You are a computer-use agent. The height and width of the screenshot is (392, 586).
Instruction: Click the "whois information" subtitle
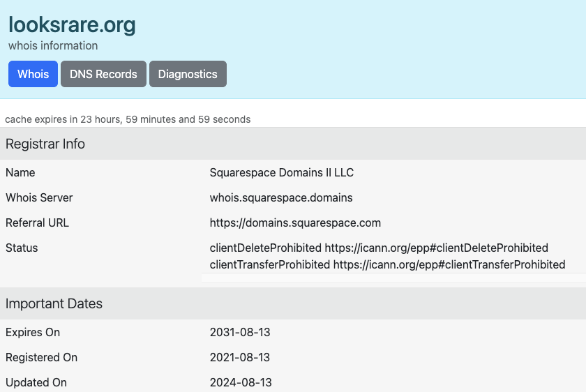[x=53, y=45]
